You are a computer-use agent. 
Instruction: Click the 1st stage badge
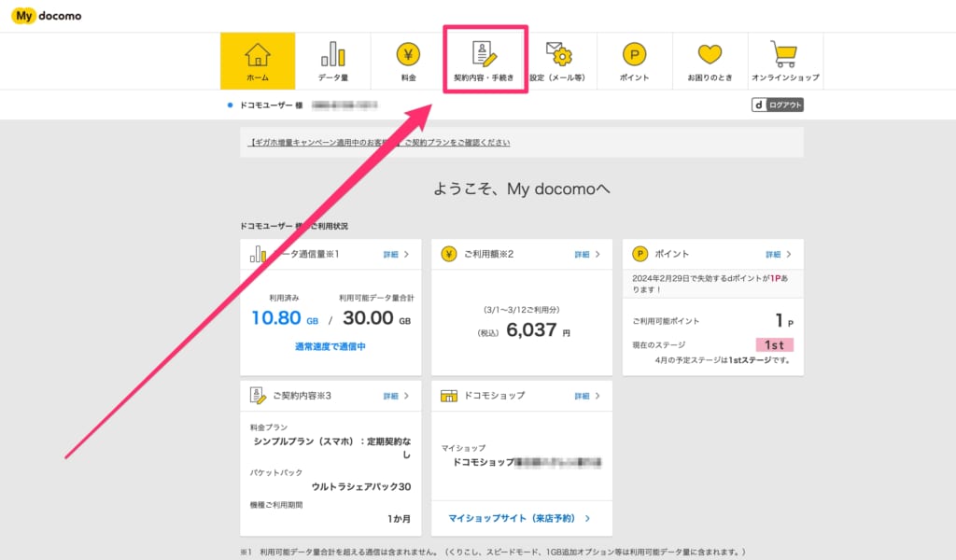click(774, 345)
